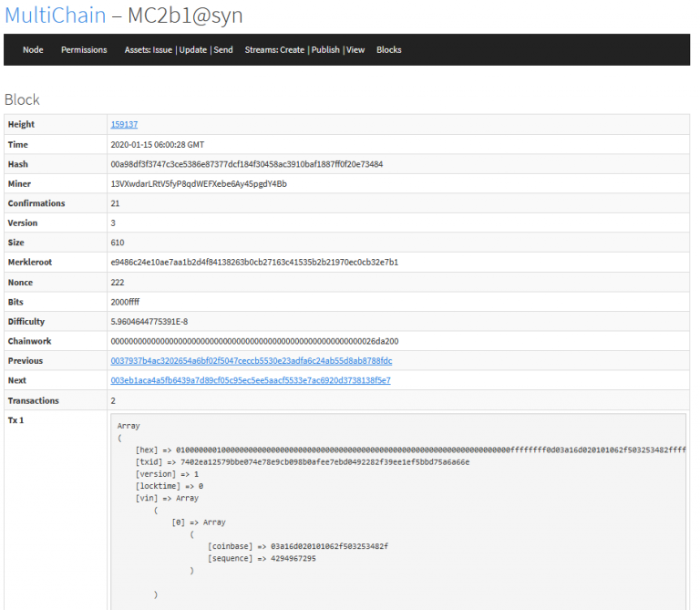Follow the Next block hash link

tap(250, 380)
